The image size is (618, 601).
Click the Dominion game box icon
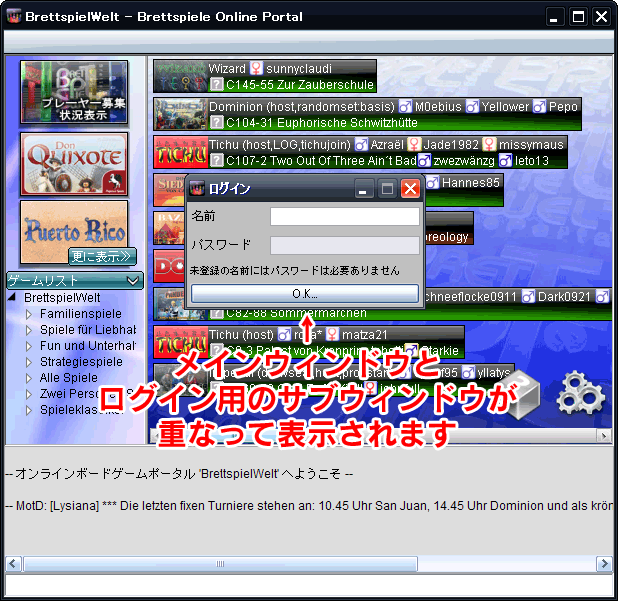tap(181, 114)
